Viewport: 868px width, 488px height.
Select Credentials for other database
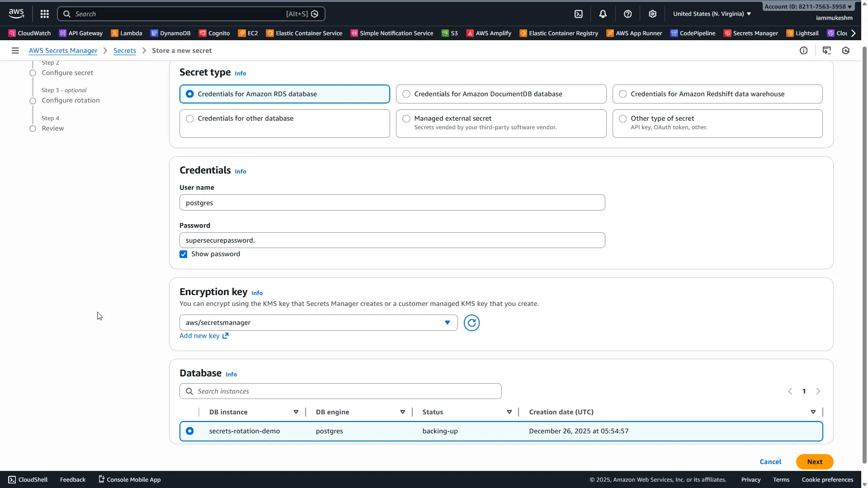point(189,118)
